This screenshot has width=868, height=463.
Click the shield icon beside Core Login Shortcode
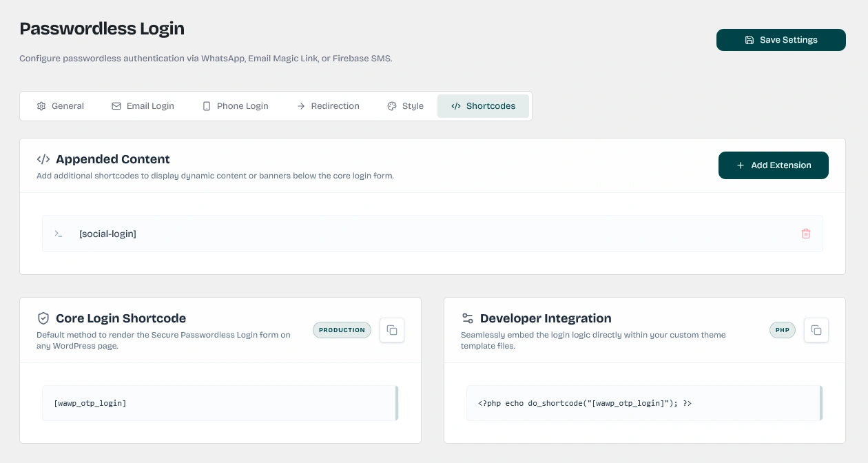pyautogui.click(x=43, y=318)
